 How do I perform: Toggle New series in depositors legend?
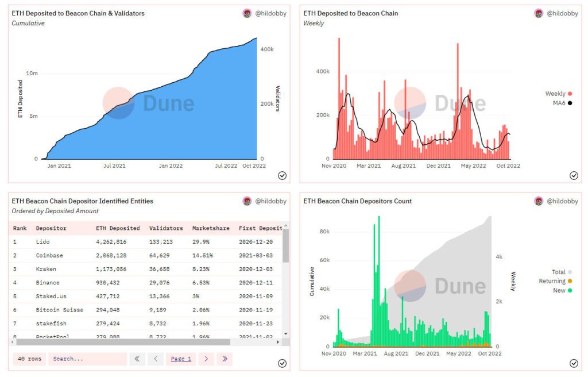[563, 290]
